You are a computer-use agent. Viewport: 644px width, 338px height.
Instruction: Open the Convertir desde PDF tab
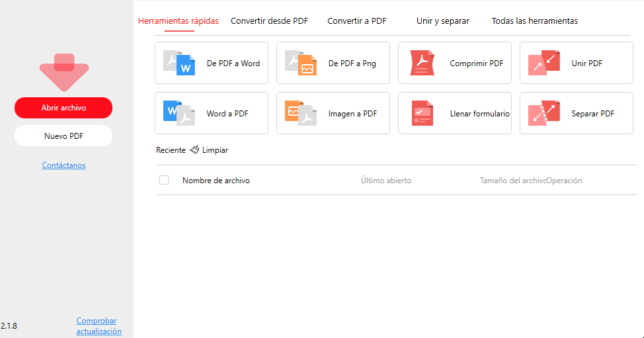(x=269, y=21)
